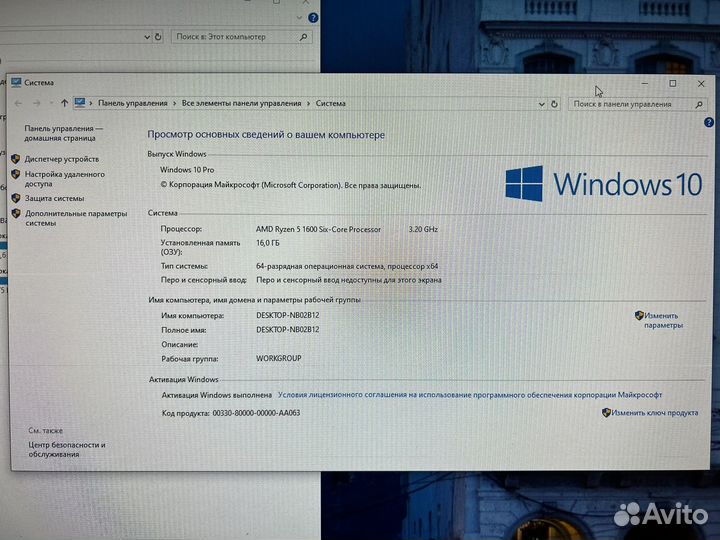Screen dimensions: 720x540
Task: Open address dropdown in background Explorer window
Action: 147,37
